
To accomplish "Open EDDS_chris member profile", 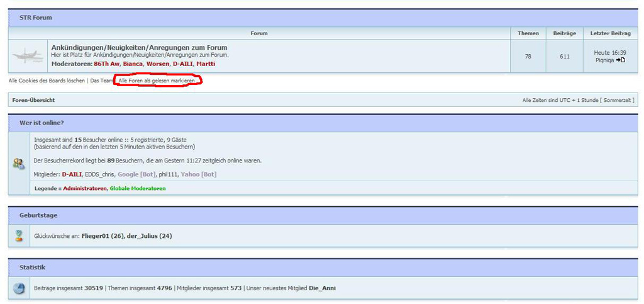I will click(99, 174).
